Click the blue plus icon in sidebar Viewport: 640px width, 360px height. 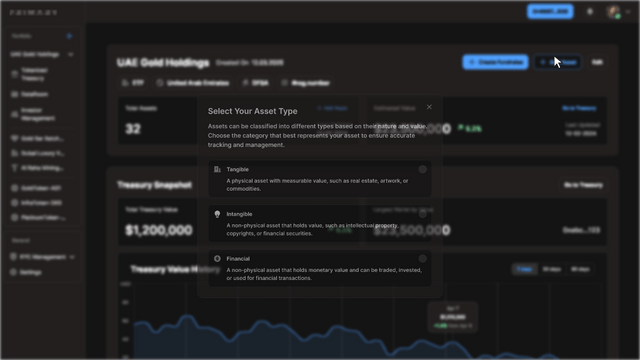pyautogui.click(x=69, y=36)
